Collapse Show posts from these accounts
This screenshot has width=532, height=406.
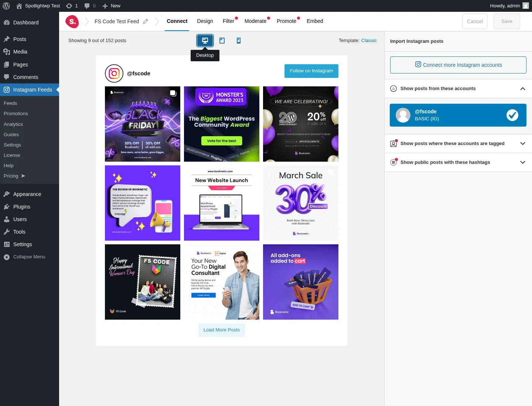pyautogui.click(x=522, y=89)
